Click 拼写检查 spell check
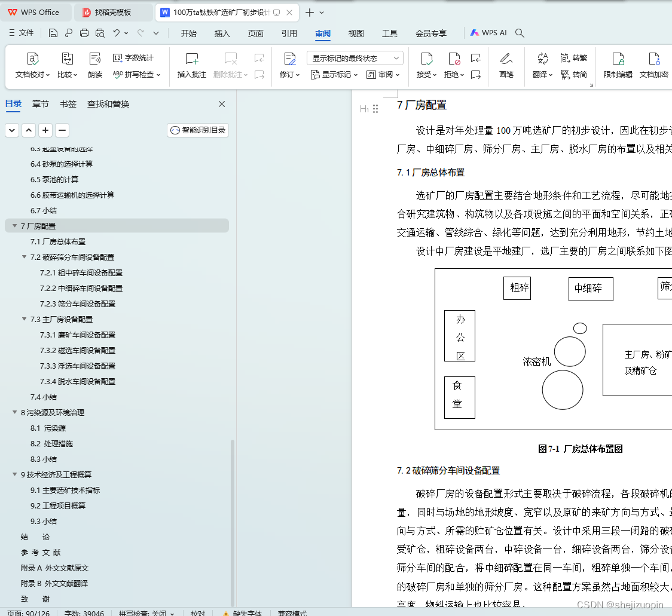The height and width of the screenshot is (616, 672). (137, 75)
